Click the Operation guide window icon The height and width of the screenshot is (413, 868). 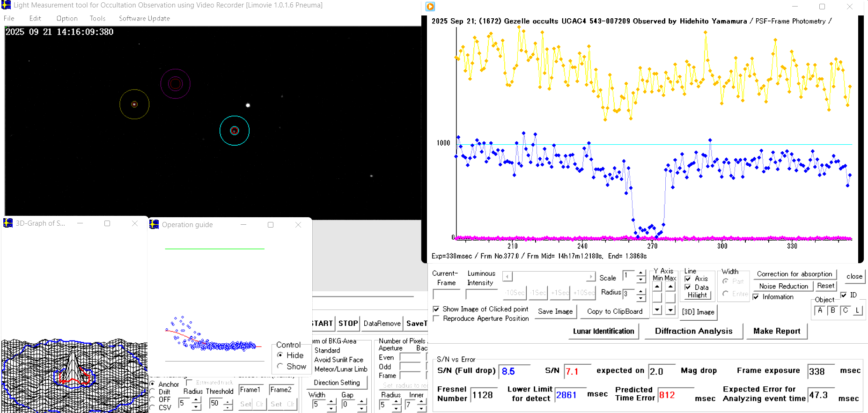tap(154, 225)
